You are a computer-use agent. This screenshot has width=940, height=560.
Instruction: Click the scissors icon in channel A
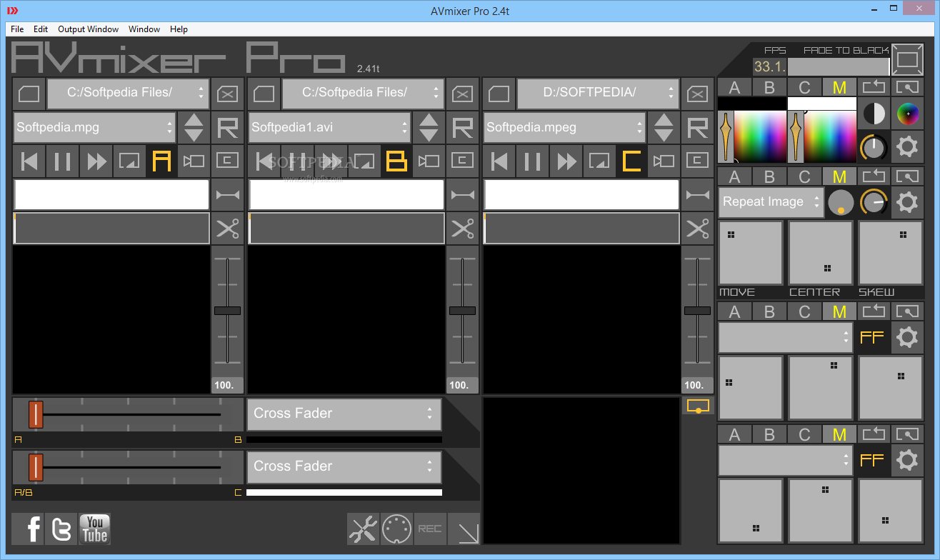point(228,229)
